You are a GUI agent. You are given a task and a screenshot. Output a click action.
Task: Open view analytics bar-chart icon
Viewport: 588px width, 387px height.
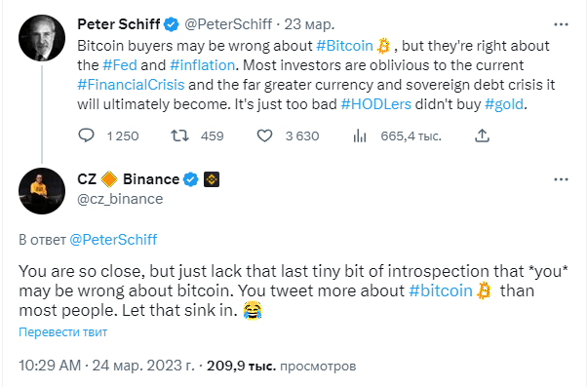pos(359,135)
